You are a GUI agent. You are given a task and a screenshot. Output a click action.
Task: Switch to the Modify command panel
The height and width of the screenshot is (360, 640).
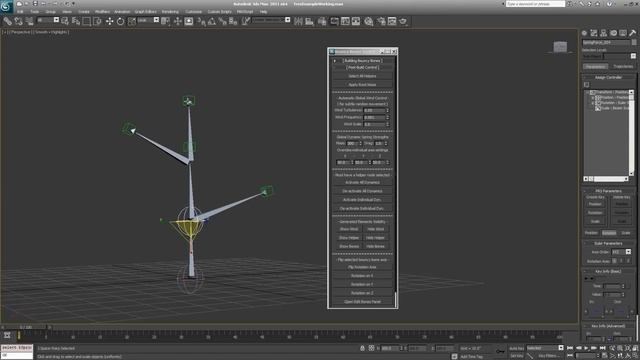(594, 33)
